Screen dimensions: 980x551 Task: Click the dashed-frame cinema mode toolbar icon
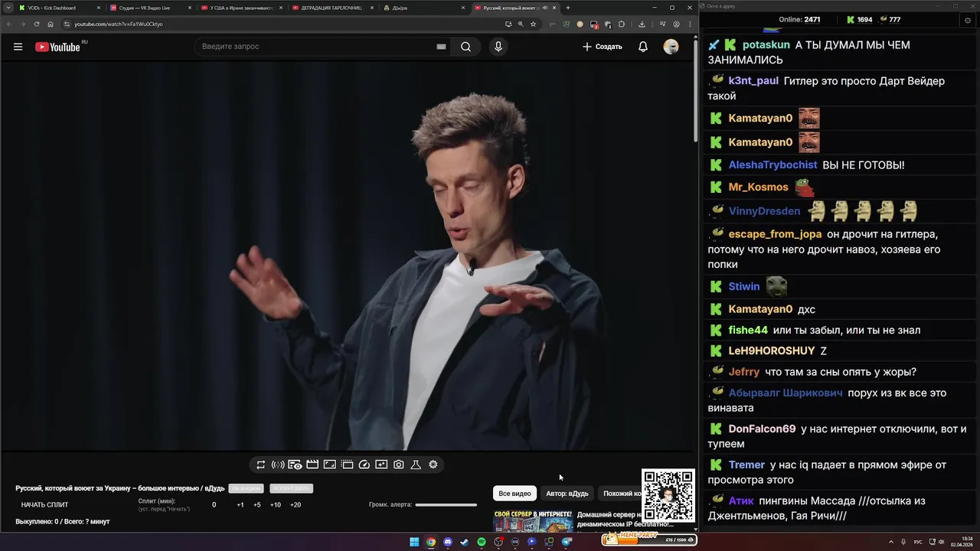pos(347,465)
